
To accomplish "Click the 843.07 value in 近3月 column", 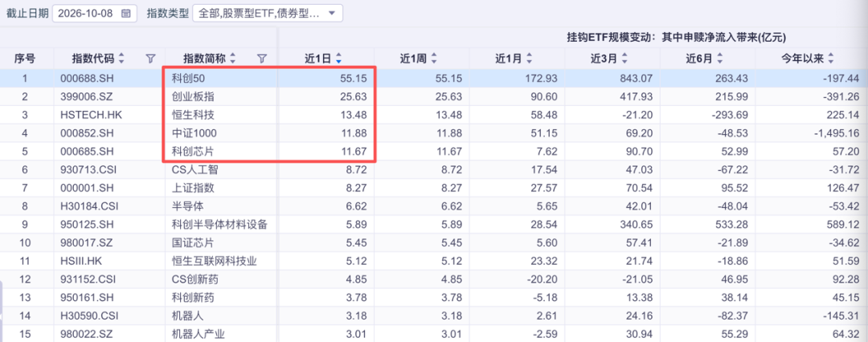I will tap(637, 79).
